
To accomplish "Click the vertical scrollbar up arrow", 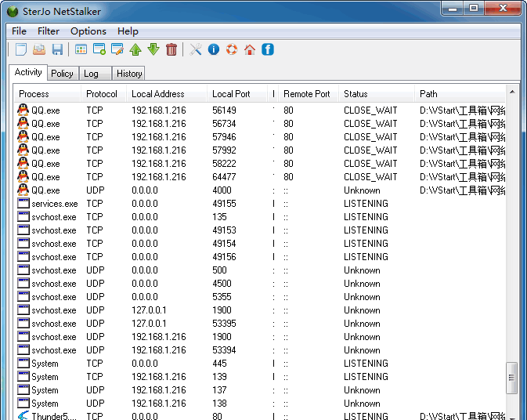I will pos(513,91).
